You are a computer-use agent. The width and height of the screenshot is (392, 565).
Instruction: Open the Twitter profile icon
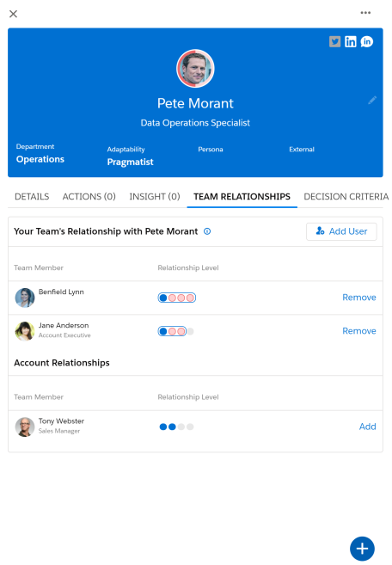(334, 42)
